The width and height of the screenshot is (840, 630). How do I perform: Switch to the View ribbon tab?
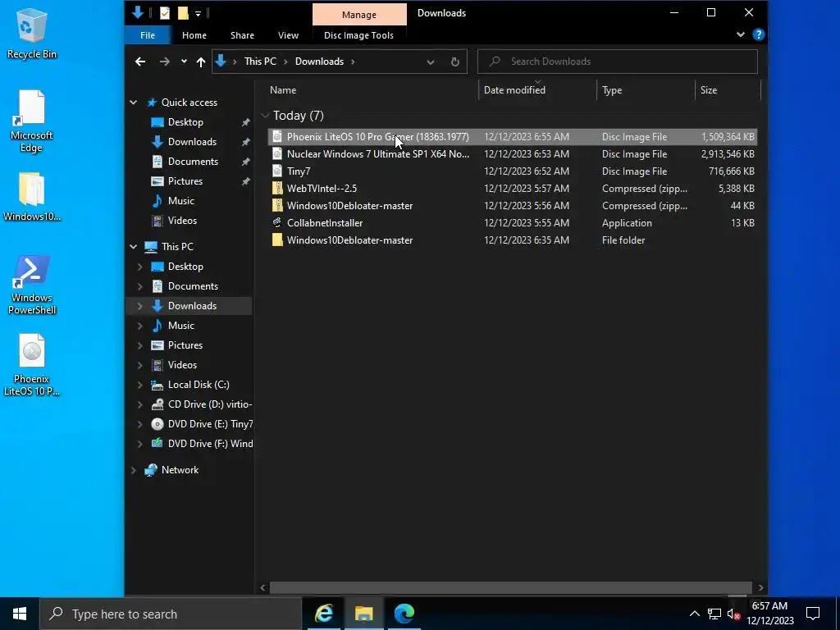288,35
